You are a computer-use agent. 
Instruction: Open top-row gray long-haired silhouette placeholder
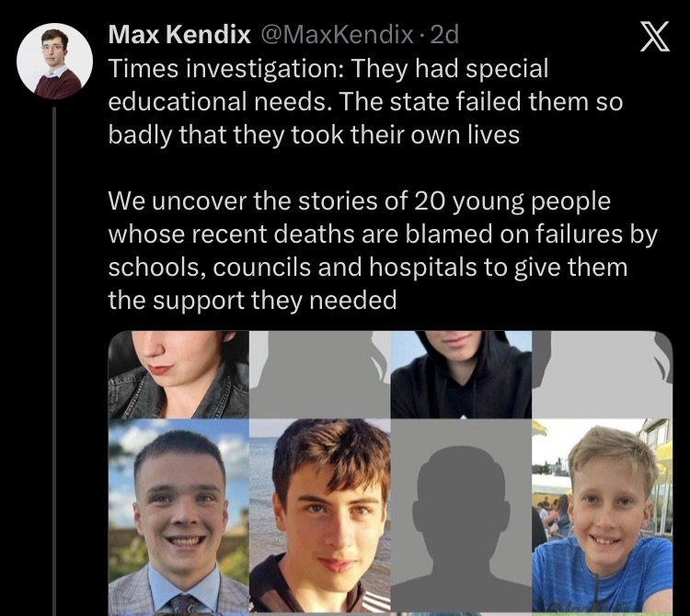[x=320, y=374]
